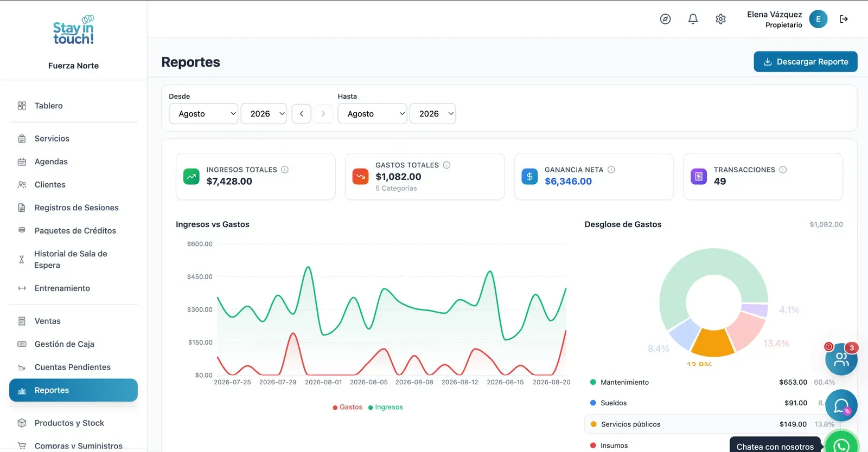Image resolution: width=868 pixels, height=452 pixels.
Task: Click the Chatea con nosotros tooltip
Action: pos(775,445)
